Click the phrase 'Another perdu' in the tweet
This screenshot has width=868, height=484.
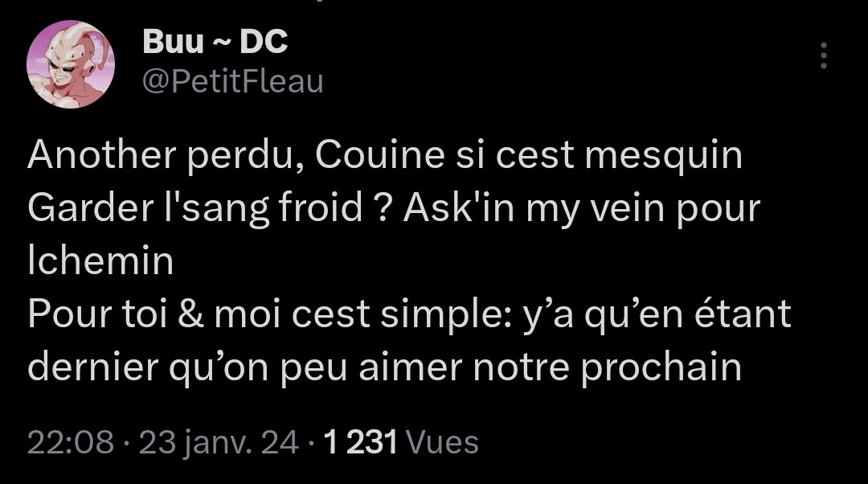(165, 156)
